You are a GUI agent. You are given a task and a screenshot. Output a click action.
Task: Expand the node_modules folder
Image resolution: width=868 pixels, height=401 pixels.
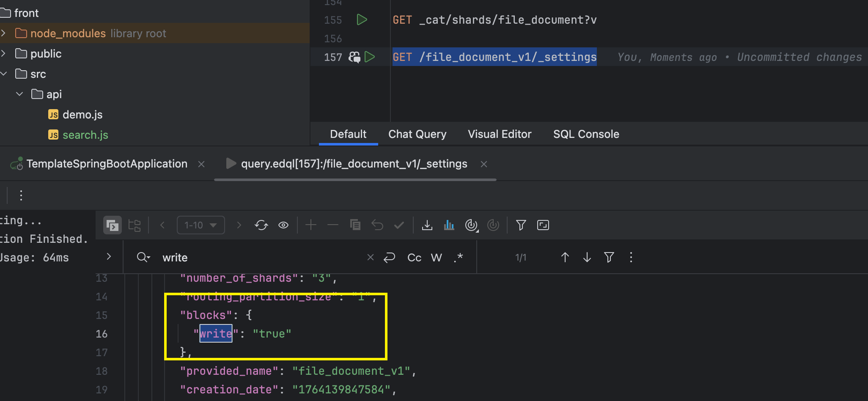pos(3,33)
